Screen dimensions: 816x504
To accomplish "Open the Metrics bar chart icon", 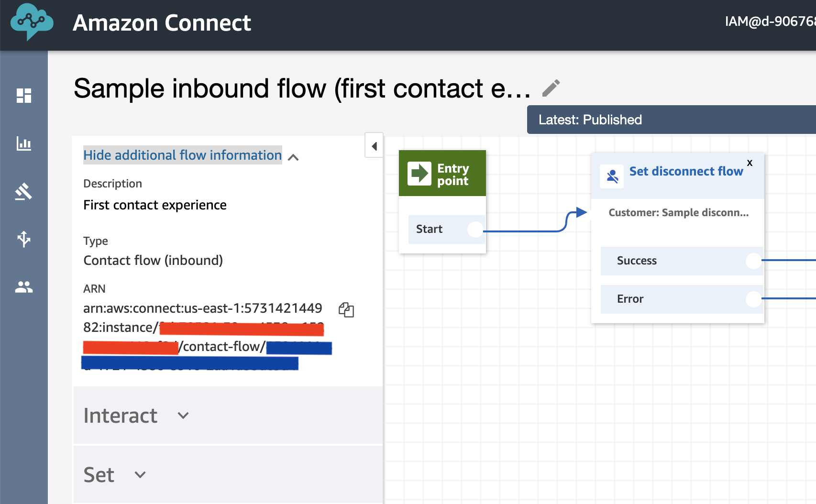I will (24, 143).
